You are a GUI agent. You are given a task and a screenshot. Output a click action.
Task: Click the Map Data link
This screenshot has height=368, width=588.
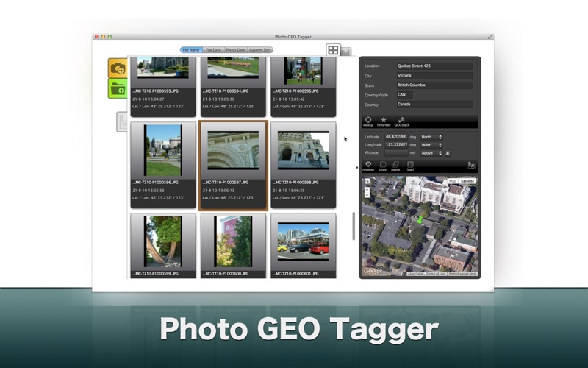pos(415,274)
